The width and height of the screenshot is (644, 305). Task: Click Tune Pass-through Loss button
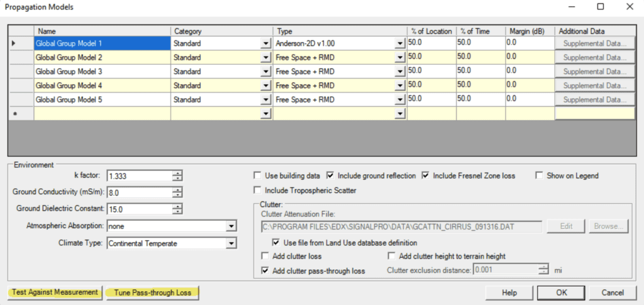coord(152,292)
